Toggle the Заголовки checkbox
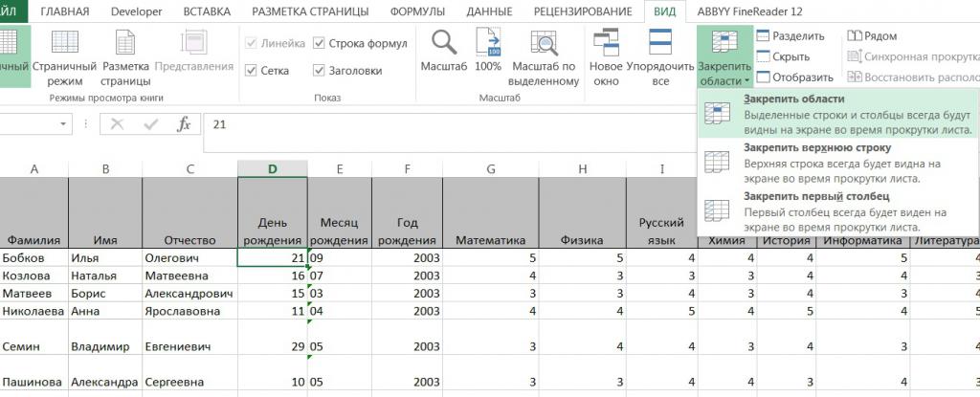 [x=348, y=71]
